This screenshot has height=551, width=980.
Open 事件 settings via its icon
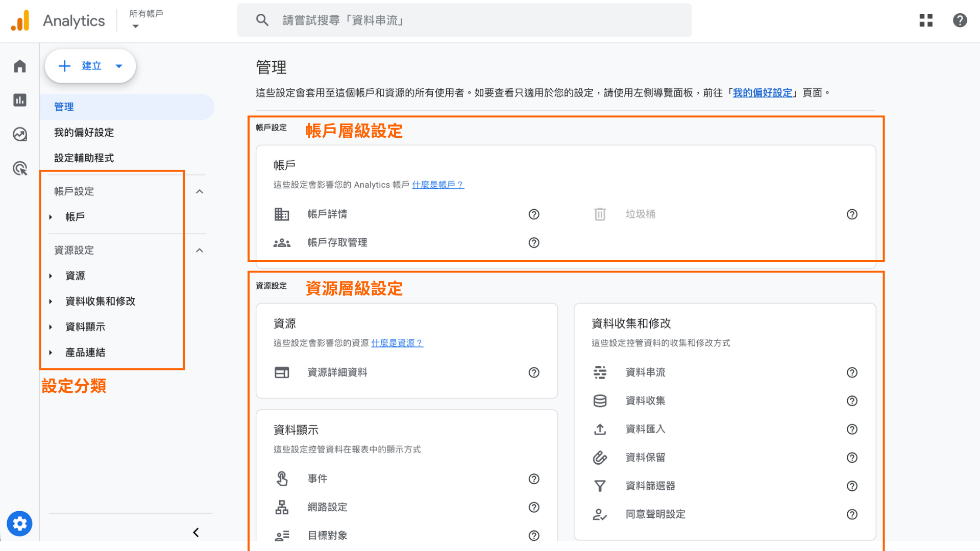(x=282, y=479)
